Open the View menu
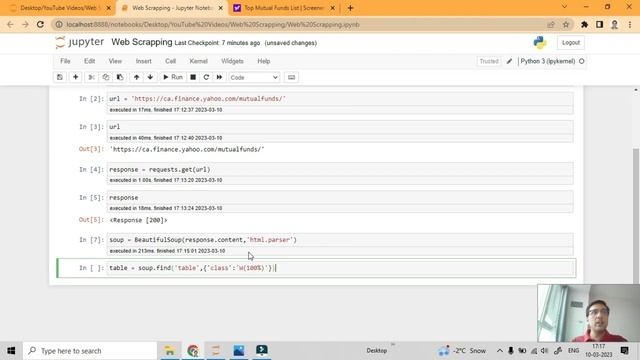The width and height of the screenshot is (640, 360). coord(115,61)
